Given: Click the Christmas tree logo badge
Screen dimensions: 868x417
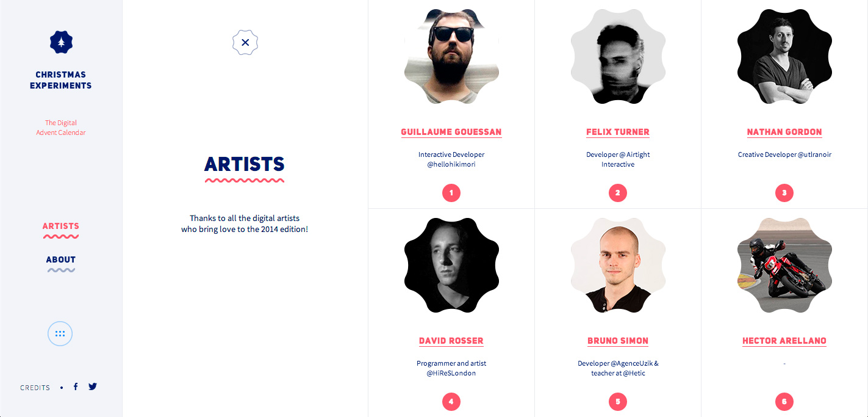Looking at the screenshot, I should (x=61, y=42).
